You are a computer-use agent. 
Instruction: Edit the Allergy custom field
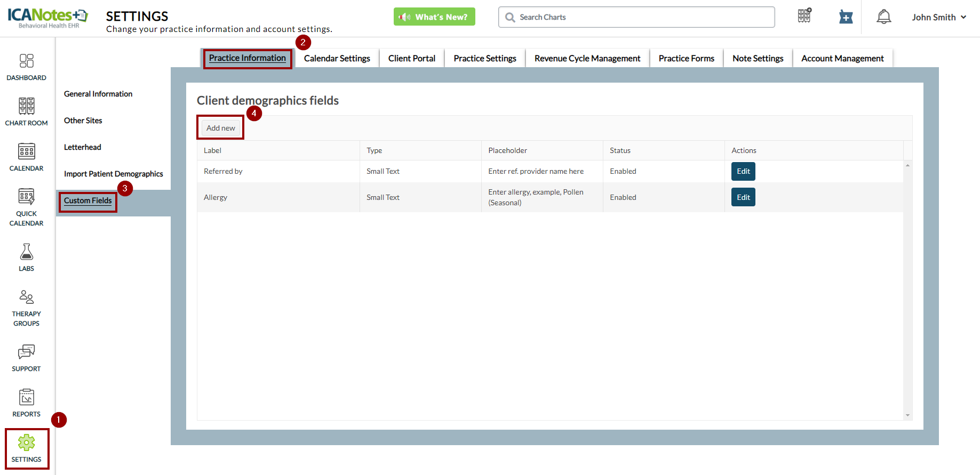(743, 197)
